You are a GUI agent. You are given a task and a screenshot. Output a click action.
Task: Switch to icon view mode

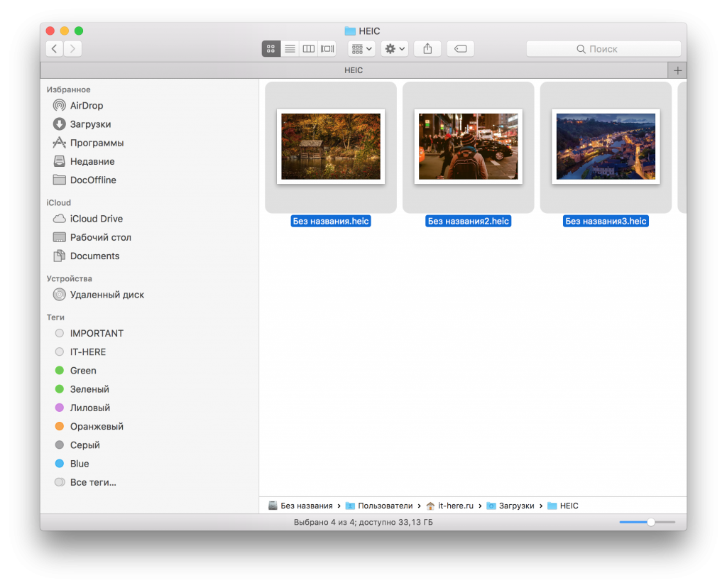pos(270,49)
